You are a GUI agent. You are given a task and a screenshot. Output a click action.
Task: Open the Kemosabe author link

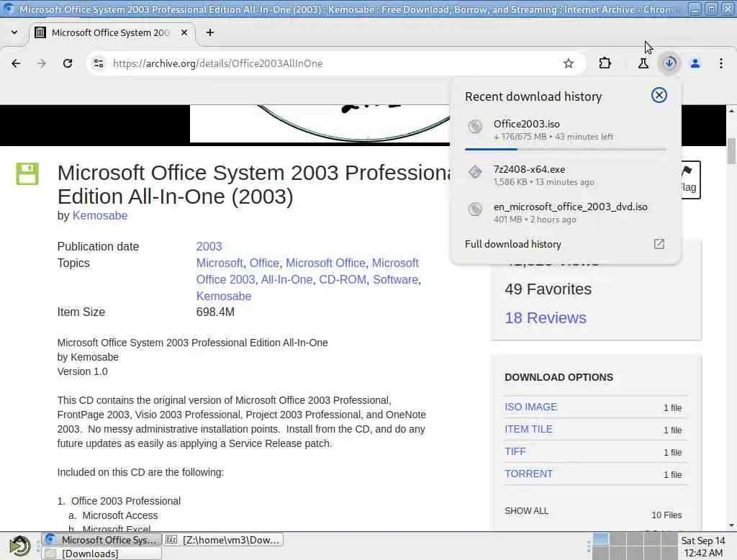coord(99,215)
